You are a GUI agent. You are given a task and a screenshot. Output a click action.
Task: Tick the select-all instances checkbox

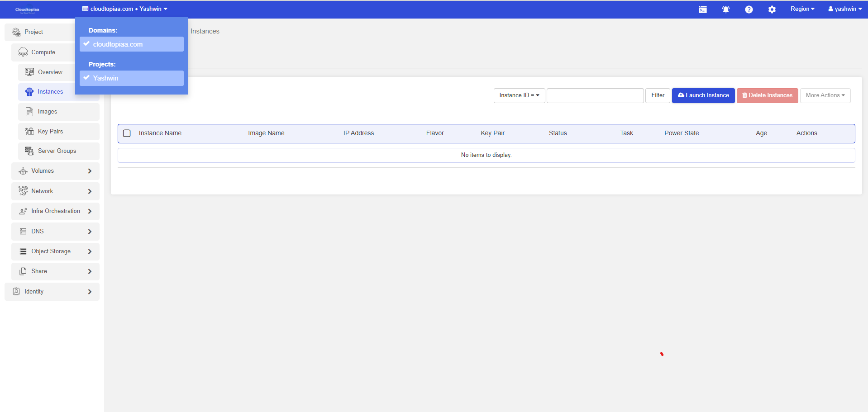click(127, 133)
